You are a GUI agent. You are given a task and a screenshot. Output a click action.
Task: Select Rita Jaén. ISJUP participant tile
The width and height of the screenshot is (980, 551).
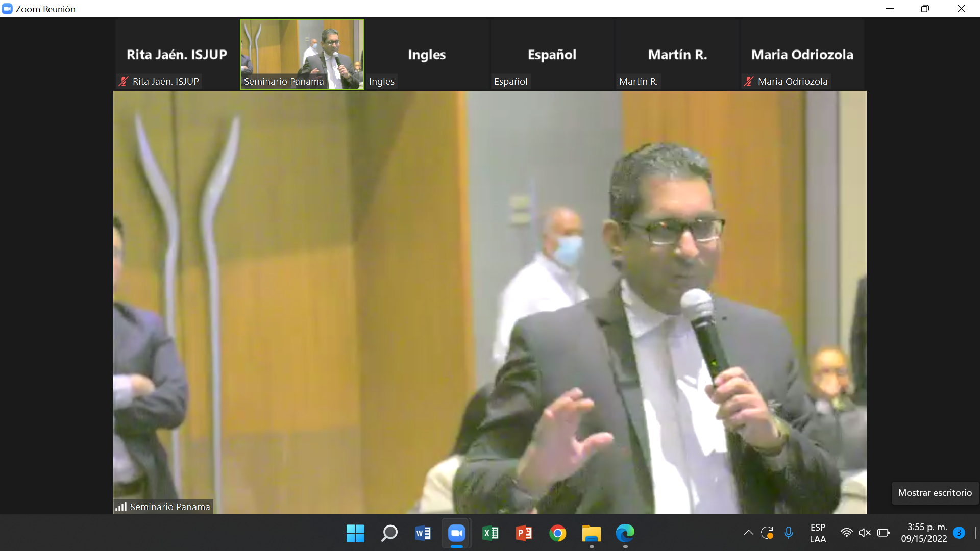[177, 55]
